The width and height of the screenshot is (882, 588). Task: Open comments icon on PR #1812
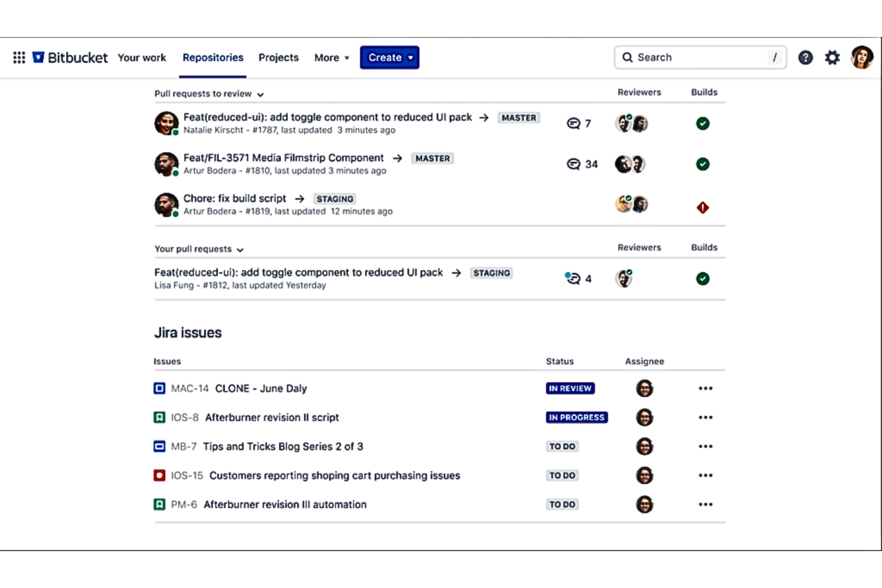(x=573, y=278)
